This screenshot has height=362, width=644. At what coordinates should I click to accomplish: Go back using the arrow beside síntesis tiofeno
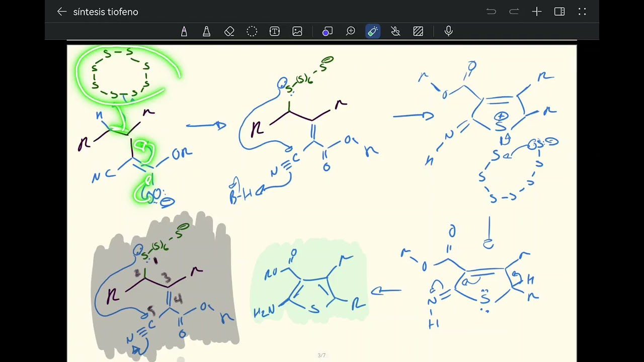[x=62, y=12]
